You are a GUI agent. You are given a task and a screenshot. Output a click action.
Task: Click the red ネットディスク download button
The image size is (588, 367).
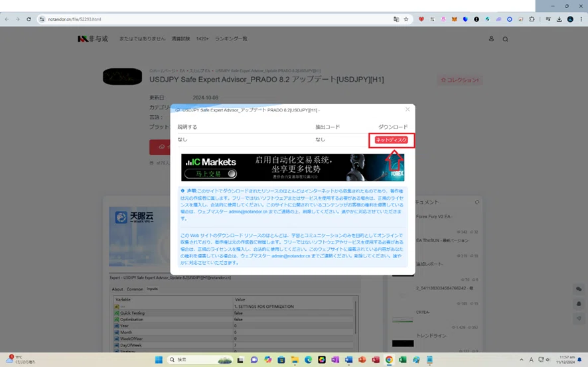[391, 140]
